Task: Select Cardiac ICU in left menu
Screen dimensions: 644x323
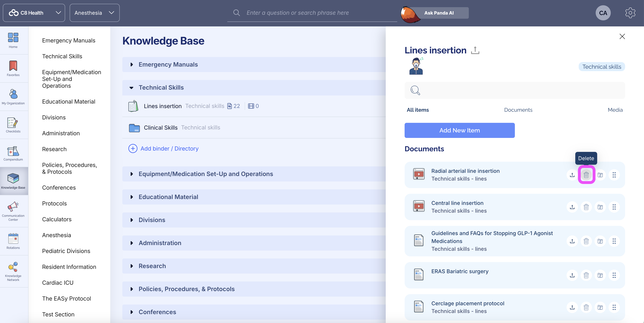Action: (58, 283)
